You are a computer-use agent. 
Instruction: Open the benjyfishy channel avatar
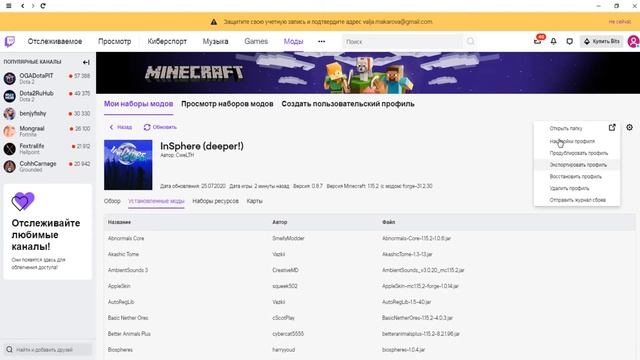coord(10,113)
